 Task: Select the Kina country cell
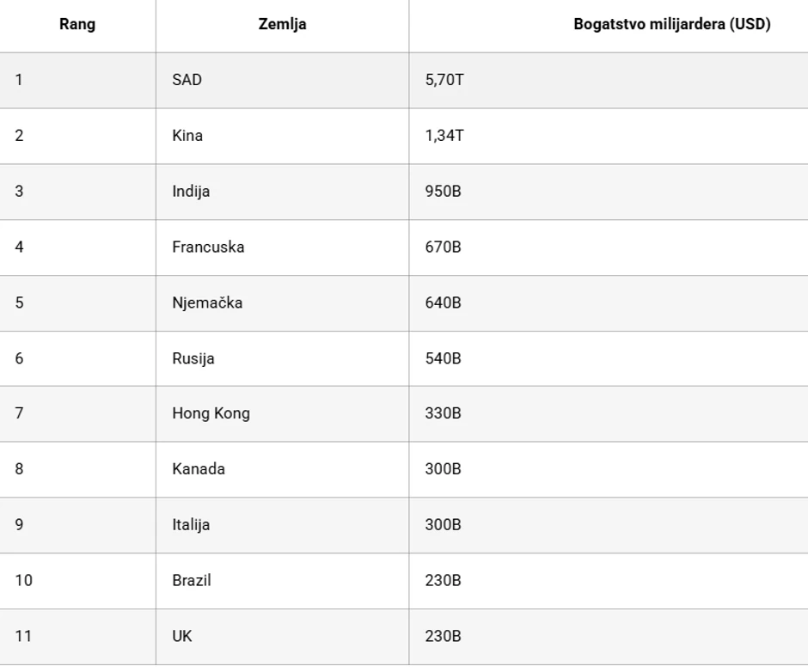coord(187,136)
